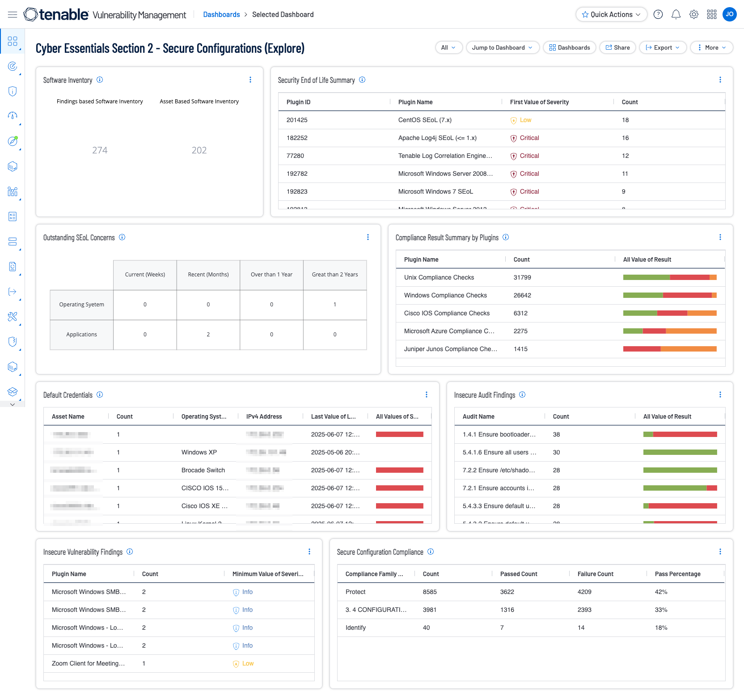This screenshot has width=744, height=700.
Task: Expand the Export dropdown
Action: [x=663, y=47]
